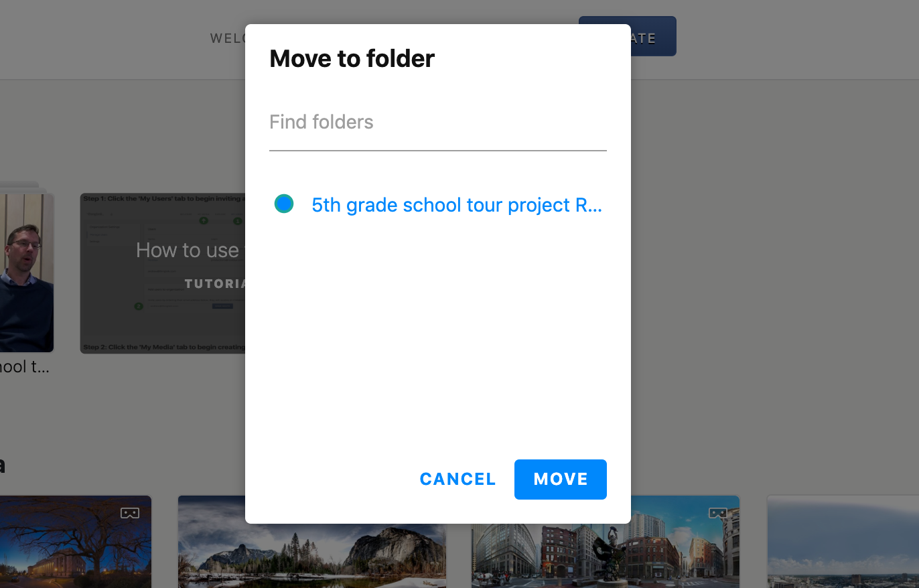
Task: Open the How to use tutorial thumbnail
Action: (x=163, y=273)
